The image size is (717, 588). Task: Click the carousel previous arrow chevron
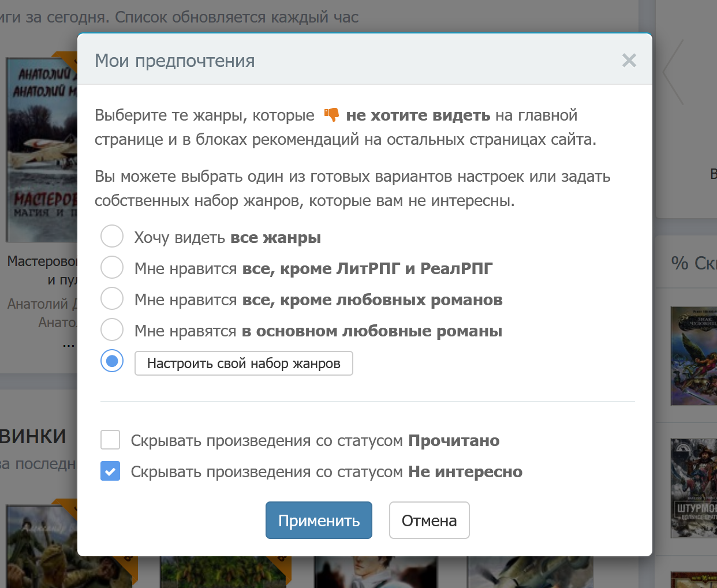673,73
